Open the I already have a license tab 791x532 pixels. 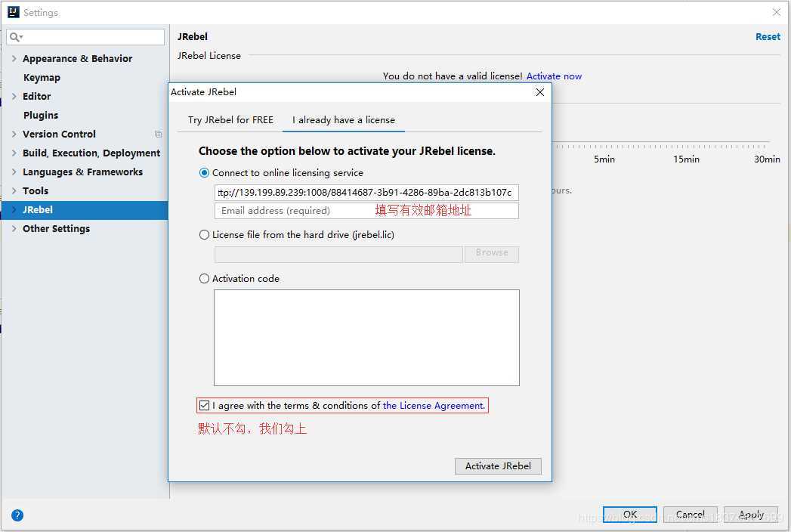[344, 120]
